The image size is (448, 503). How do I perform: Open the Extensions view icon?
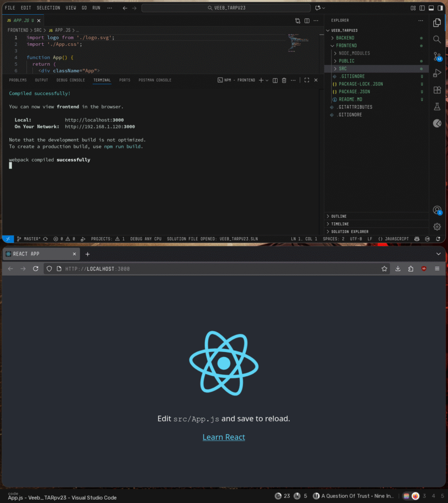[437, 90]
